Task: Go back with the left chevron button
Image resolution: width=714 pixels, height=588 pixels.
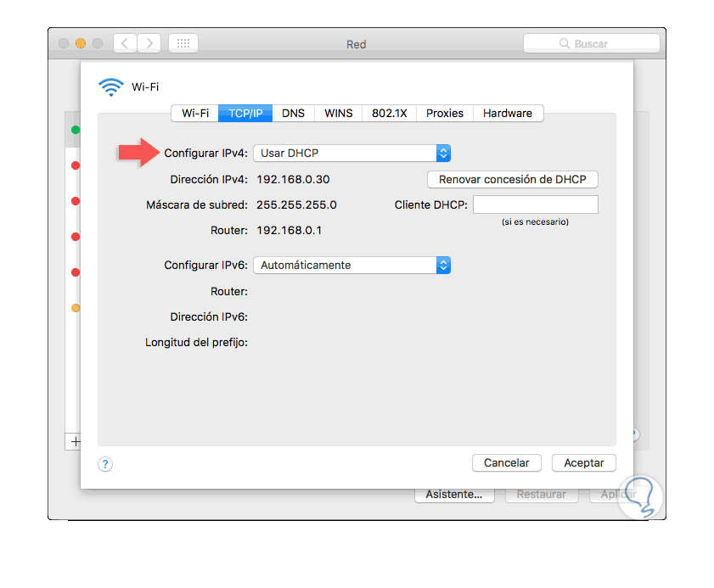Action: pyautogui.click(x=125, y=43)
